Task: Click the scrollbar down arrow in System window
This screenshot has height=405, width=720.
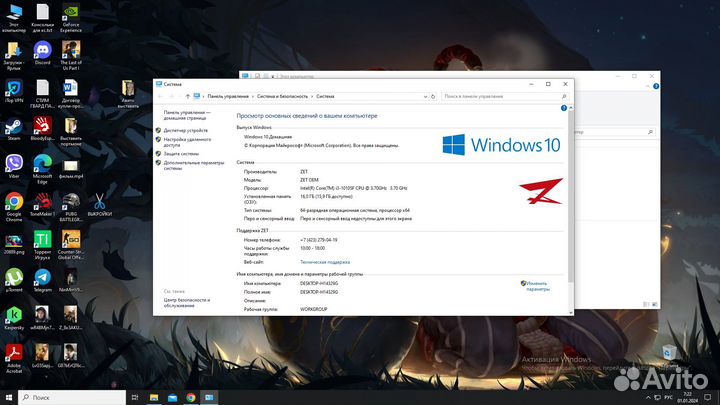Action: click(x=571, y=312)
